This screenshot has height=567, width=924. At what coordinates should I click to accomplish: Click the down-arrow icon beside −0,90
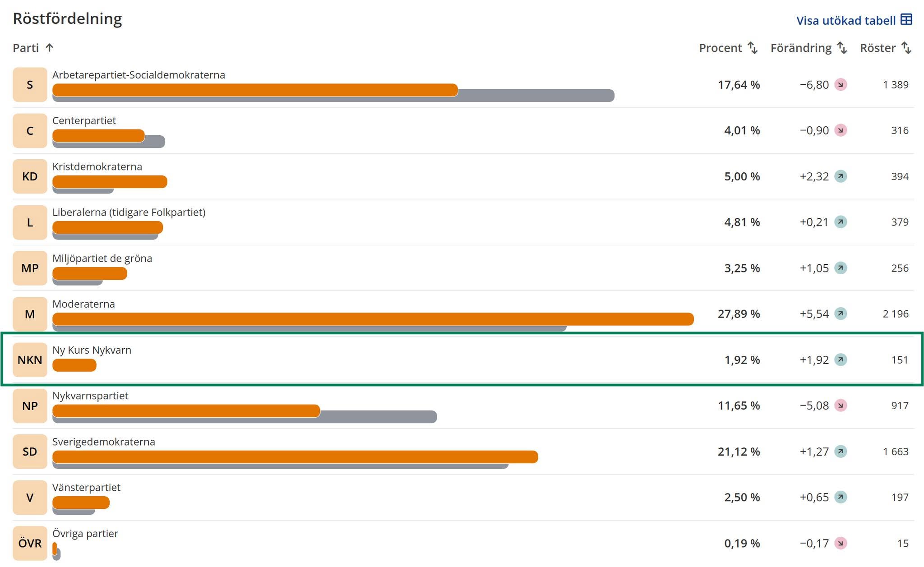[x=841, y=130]
